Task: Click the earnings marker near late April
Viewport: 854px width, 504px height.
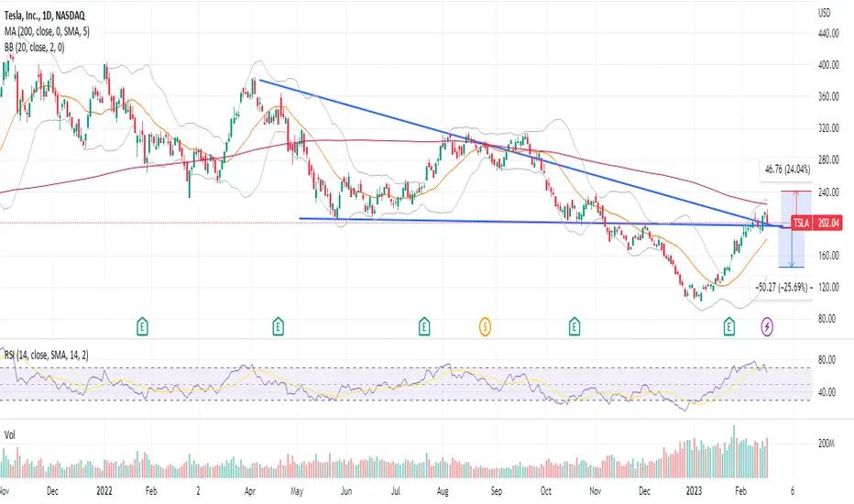Action: [x=278, y=327]
